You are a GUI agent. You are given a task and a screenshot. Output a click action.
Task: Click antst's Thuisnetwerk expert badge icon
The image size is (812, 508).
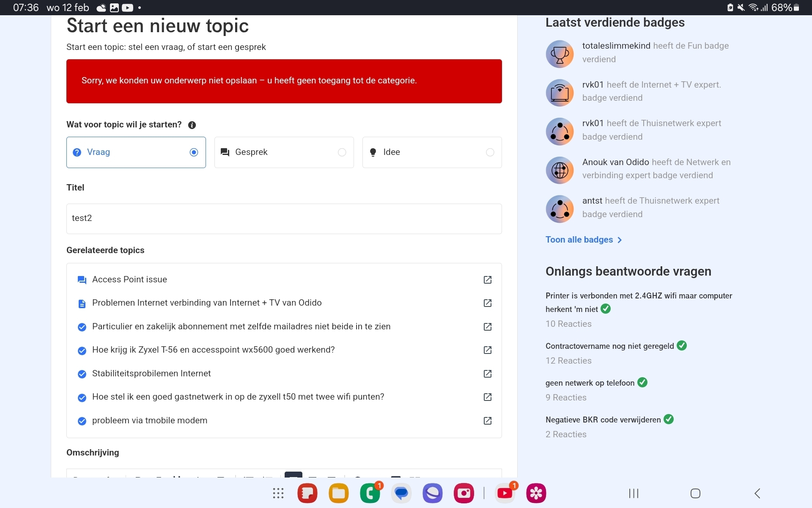click(560, 209)
